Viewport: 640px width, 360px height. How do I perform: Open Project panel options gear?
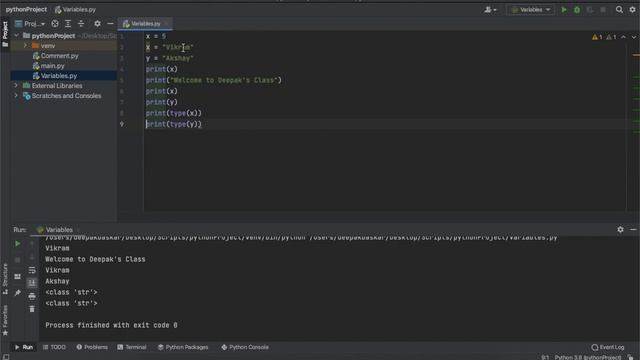[97, 24]
